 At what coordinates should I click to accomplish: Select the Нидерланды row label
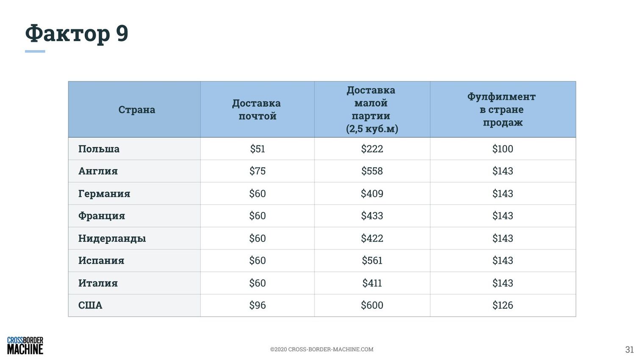(x=112, y=238)
